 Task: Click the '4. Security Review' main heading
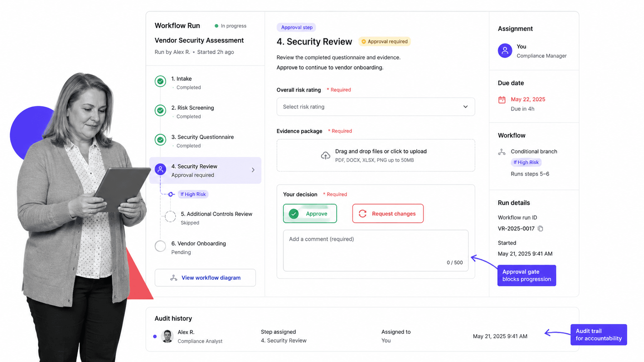pyautogui.click(x=314, y=42)
